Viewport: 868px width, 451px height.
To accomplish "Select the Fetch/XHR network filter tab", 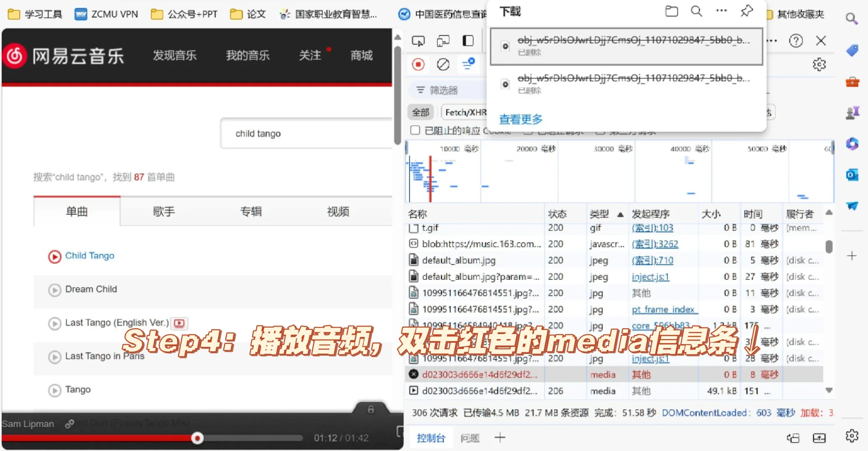I will point(466,112).
